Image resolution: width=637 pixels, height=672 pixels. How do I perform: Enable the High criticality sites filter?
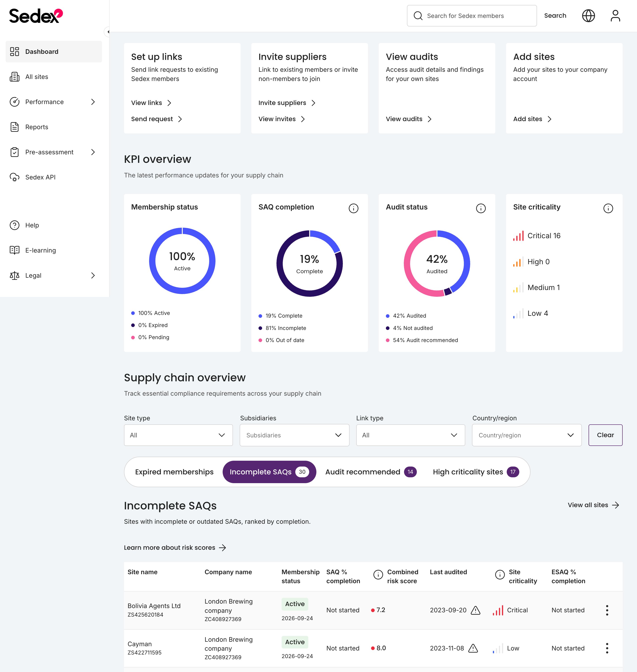pos(467,471)
